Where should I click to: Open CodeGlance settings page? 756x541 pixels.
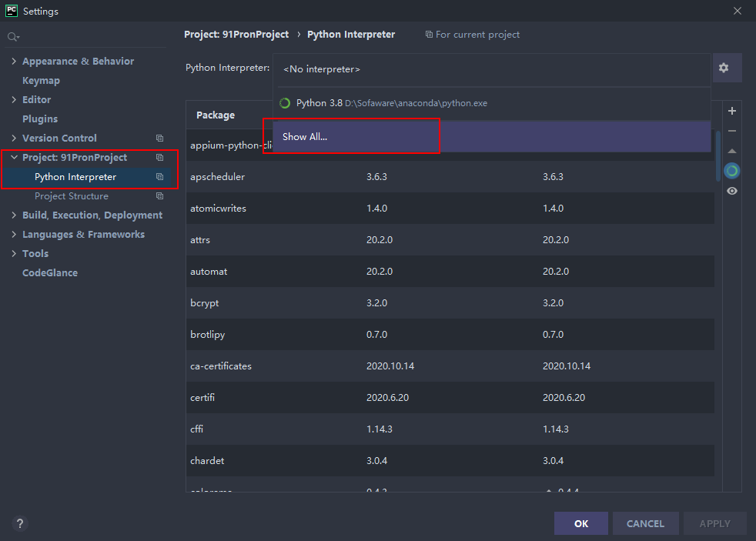tap(50, 272)
